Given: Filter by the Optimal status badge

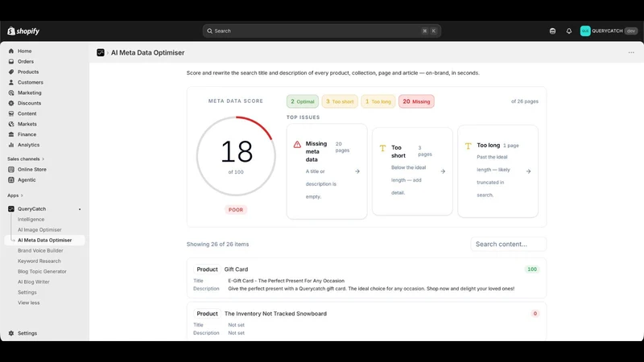Looking at the screenshot, I should click(303, 101).
